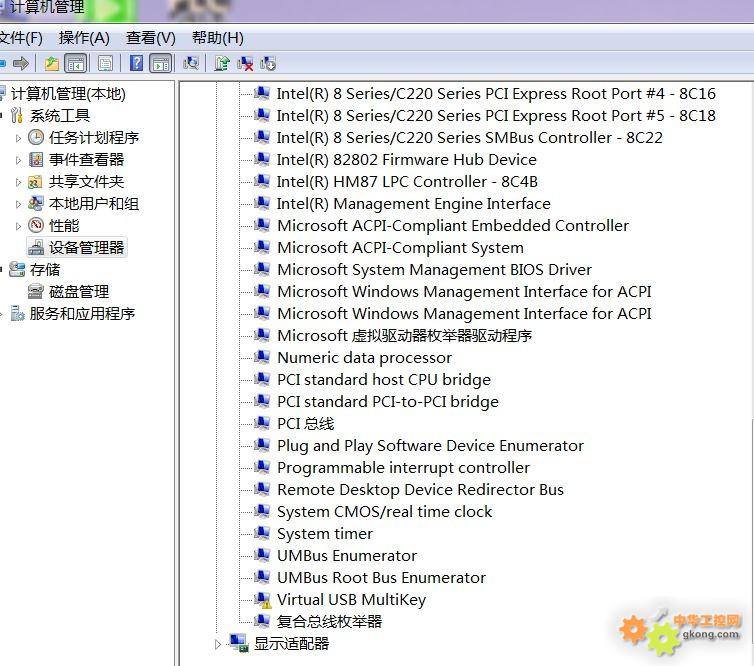754x666 pixels.
Task: Click the 系统工具 tools icon
Action: (x=17, y=115)
